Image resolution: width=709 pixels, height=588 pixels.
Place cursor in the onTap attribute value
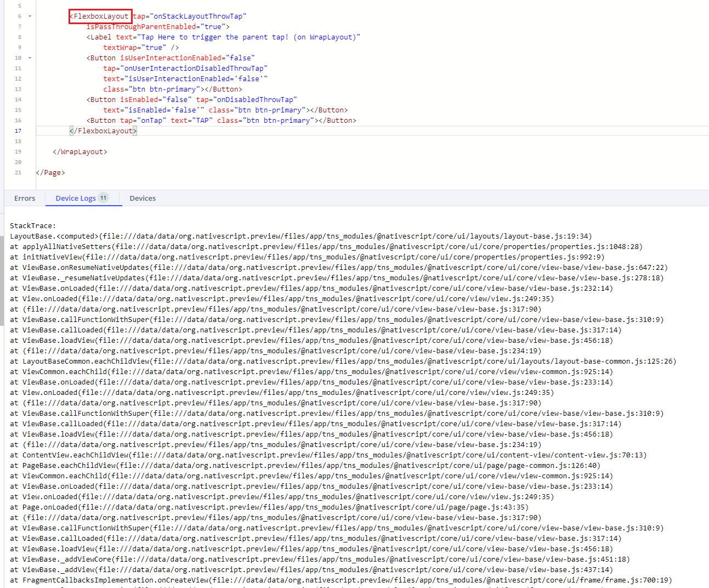[152, 120]
